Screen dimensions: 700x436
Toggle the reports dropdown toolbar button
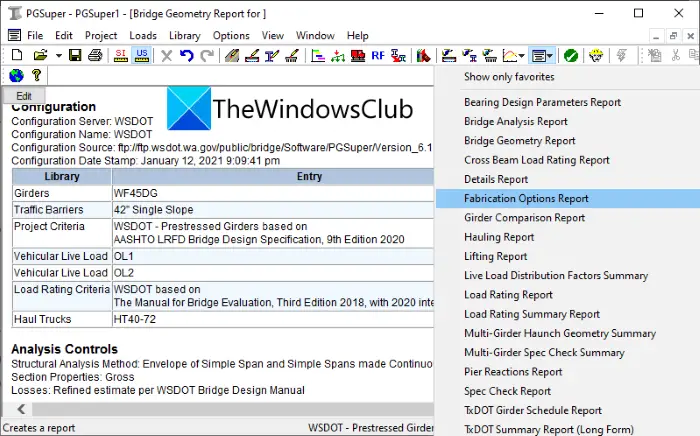(542, 56)
